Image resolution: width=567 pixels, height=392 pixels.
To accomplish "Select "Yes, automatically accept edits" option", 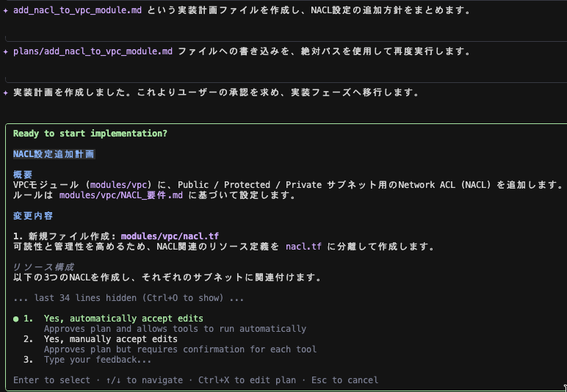I will [123, 319].
